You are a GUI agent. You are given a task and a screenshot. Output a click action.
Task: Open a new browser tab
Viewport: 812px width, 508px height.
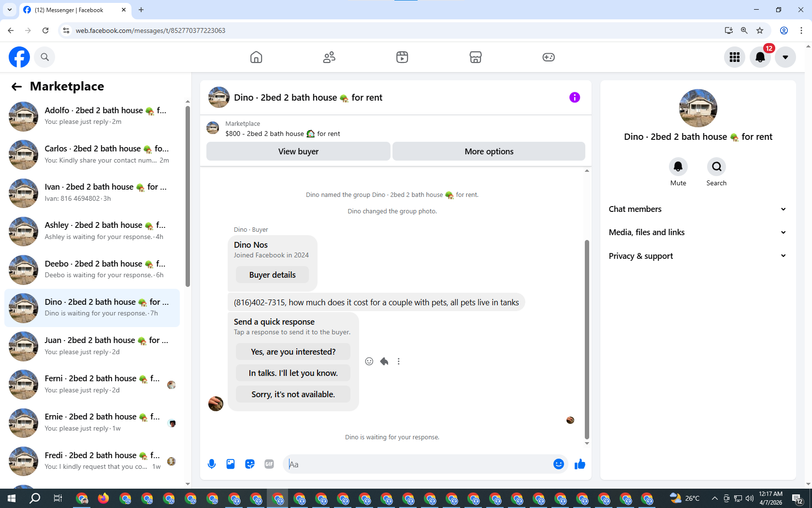click(141, 10)
